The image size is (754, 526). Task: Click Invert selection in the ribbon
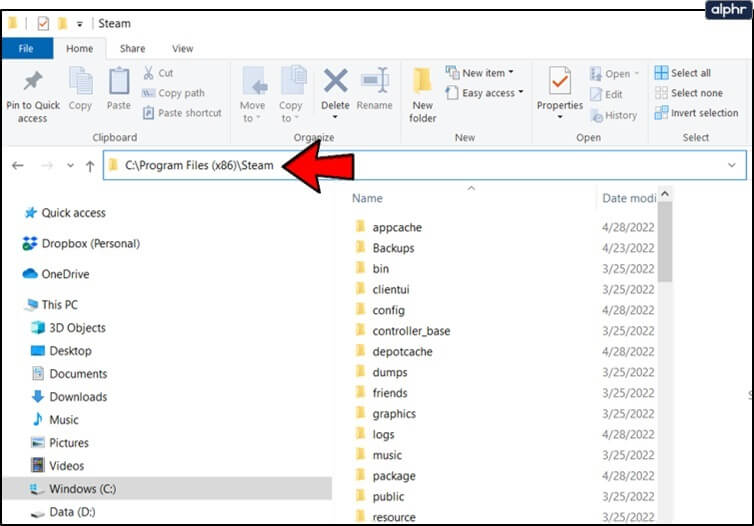tap(696, 113)
